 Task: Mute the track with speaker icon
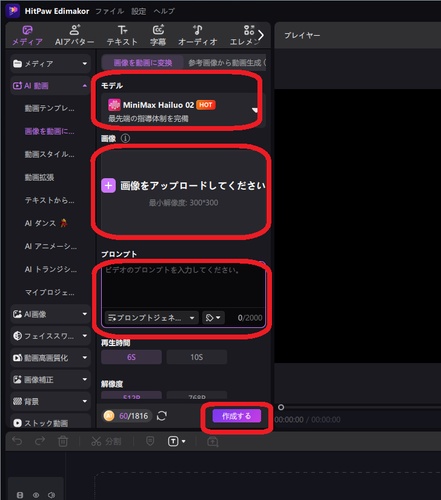coord(51,495)
